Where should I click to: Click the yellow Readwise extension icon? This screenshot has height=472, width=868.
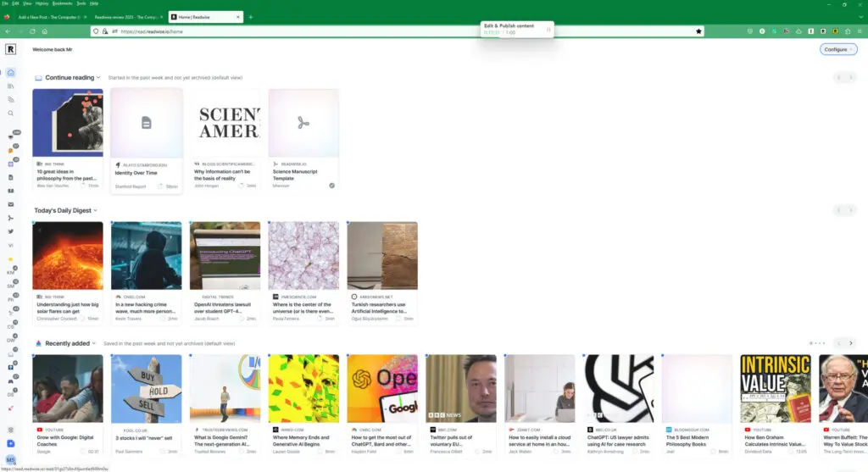835,31
